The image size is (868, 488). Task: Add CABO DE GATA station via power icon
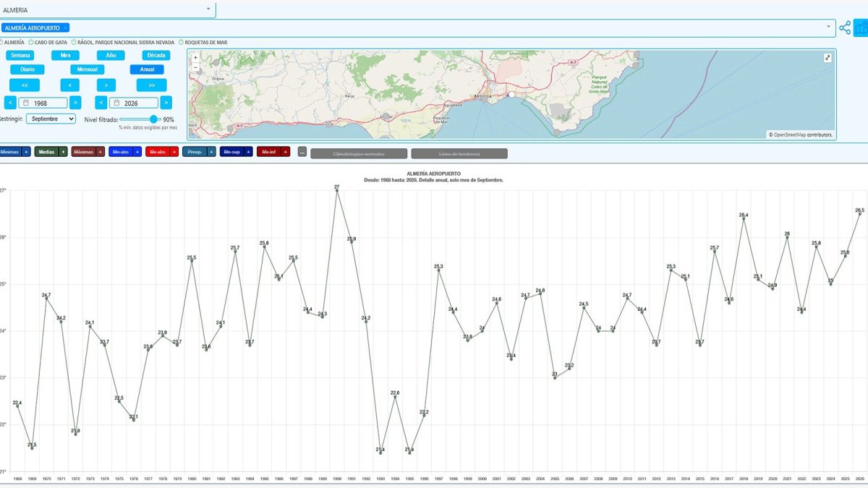[x=30, y=42]
